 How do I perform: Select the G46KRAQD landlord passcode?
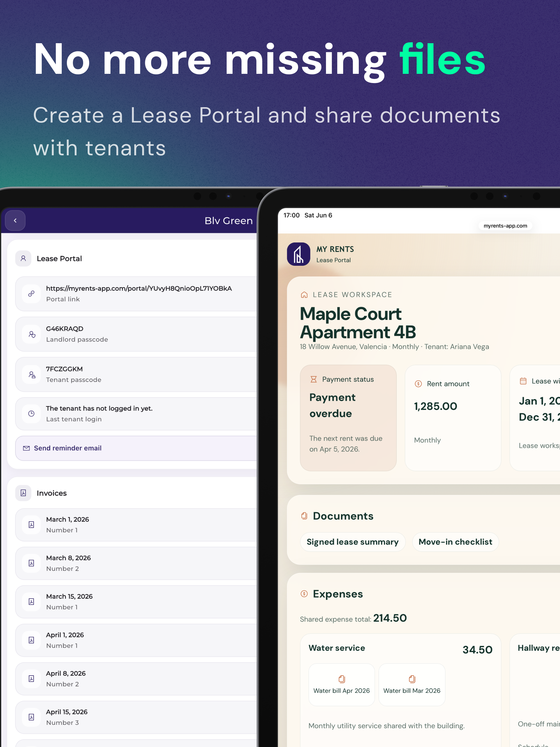(x=65, y=329)
